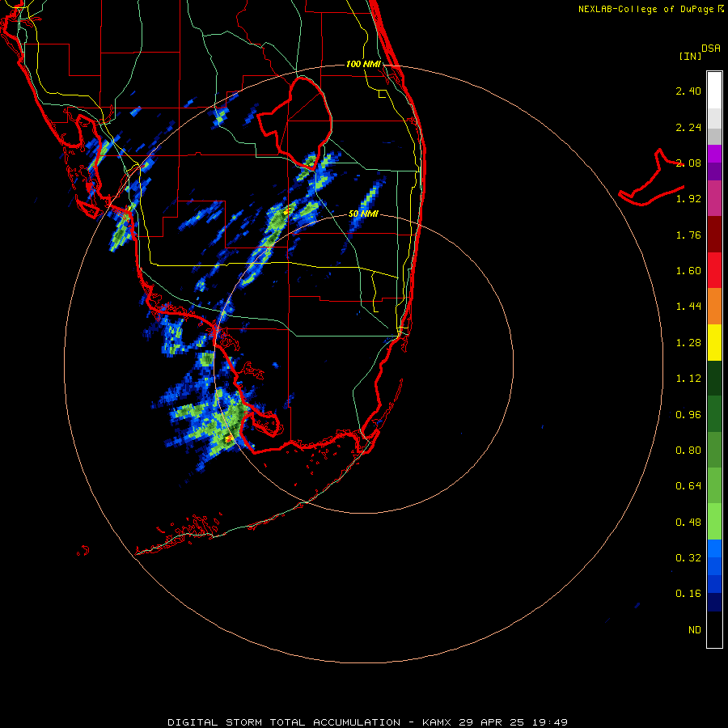Image resolution: width=728 pixels, height=728 pixels.
Task: Pick the black ND legend swatch
Action: pyautogui.click(x=714, y=629)
